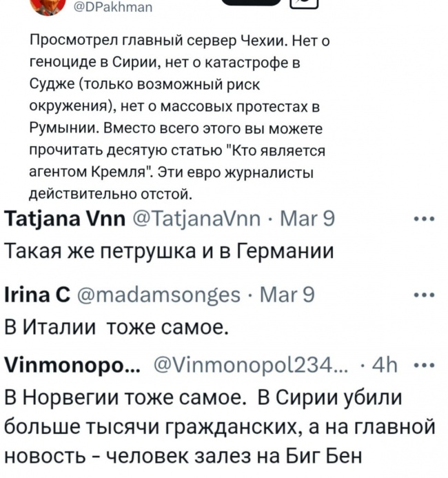The height and width of the screenshot is (478, 448).
Task: Open the @TatjanaVnn handle
Action: tap(196, 219)
